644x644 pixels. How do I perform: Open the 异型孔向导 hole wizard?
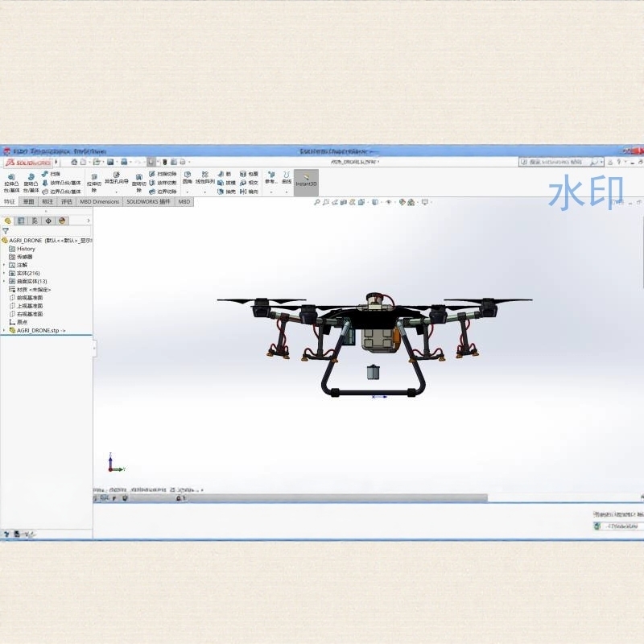point(116,178)
